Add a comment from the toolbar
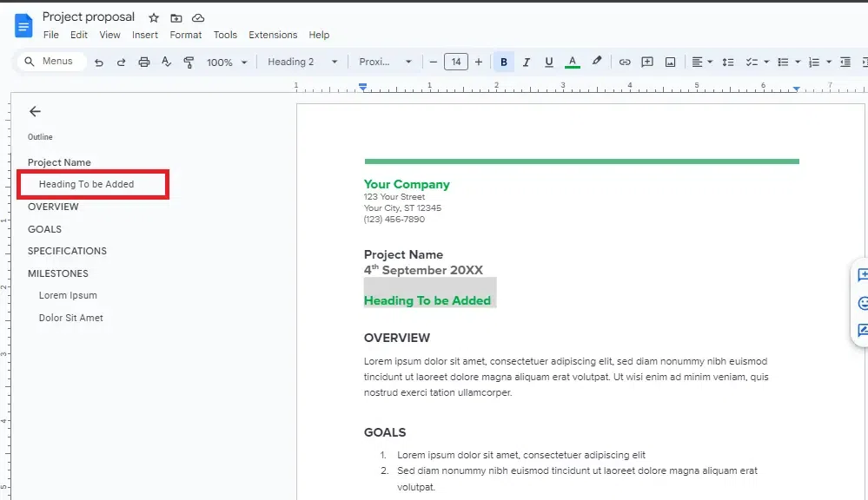Image resolution: width=868 pixels, height=500 pixels. [x=647, y=62]
